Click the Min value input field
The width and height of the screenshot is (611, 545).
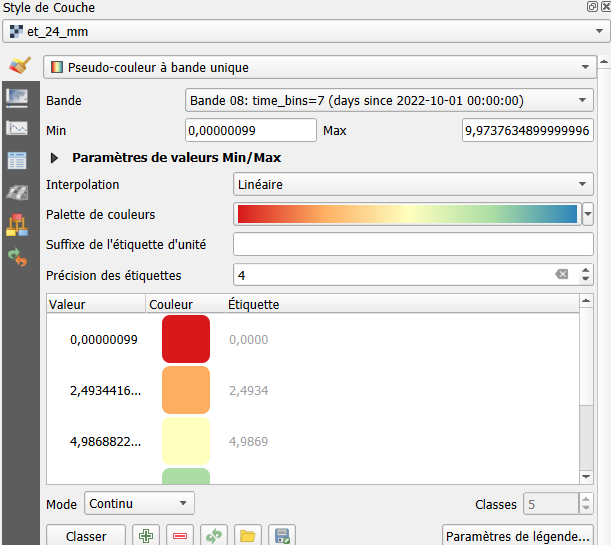pyautogui.click(x=250, y=130)
